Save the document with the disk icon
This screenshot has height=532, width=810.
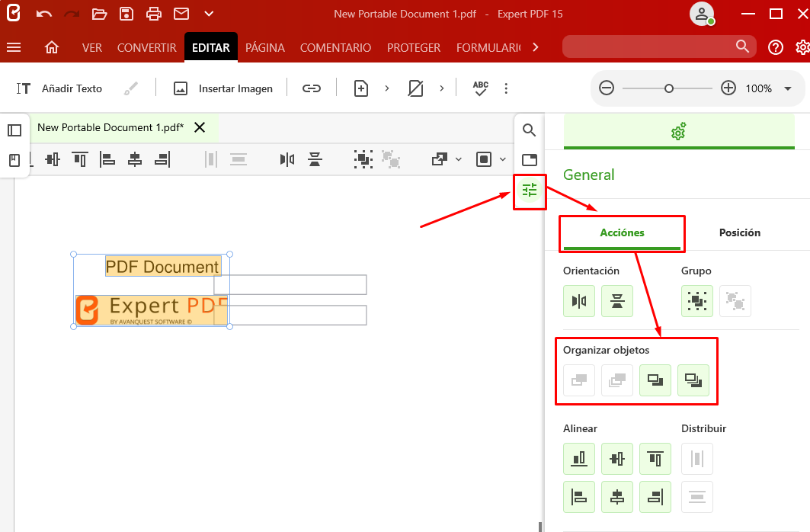126,14
